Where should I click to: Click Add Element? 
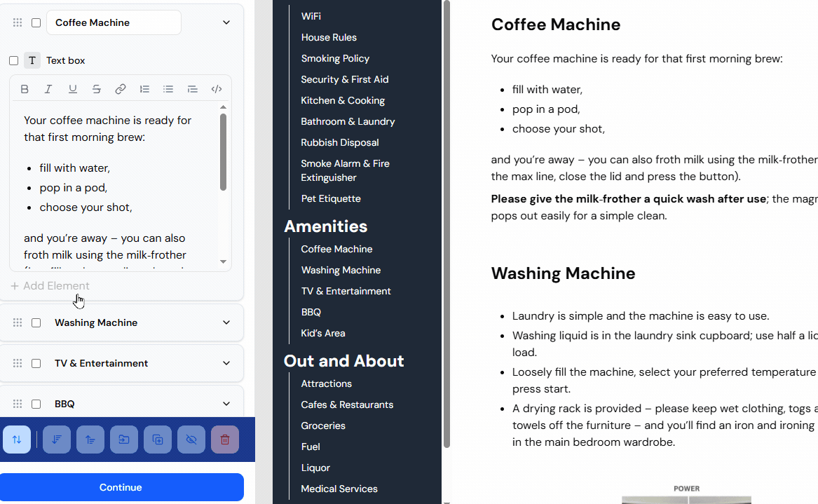[x=50, y=285]
